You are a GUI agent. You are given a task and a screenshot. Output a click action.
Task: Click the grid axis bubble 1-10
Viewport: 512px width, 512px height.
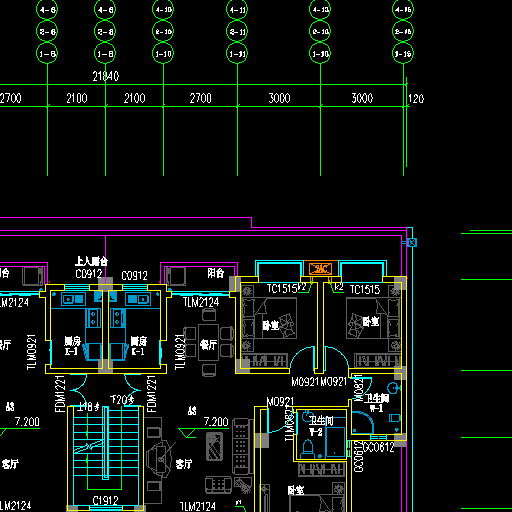pos(163,53)
